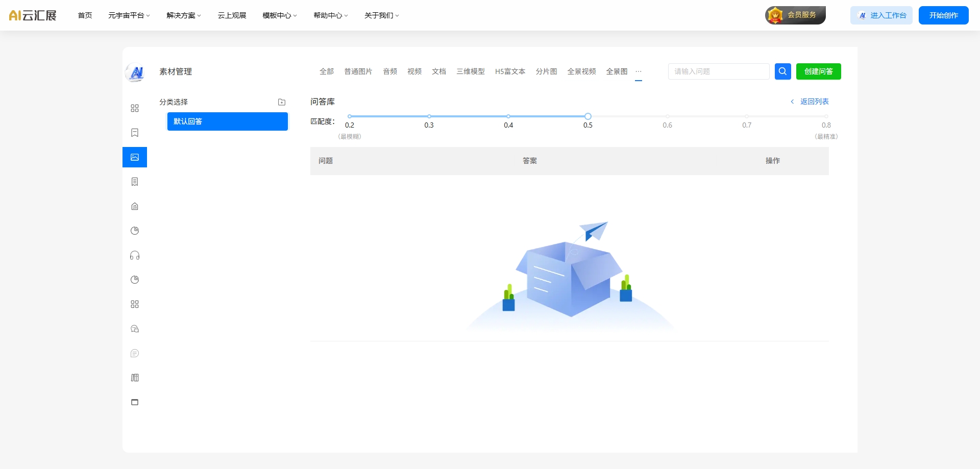Switch to the 全景视频 tab
The height and width of the screenshot is (469, 980).
point(581,71)
